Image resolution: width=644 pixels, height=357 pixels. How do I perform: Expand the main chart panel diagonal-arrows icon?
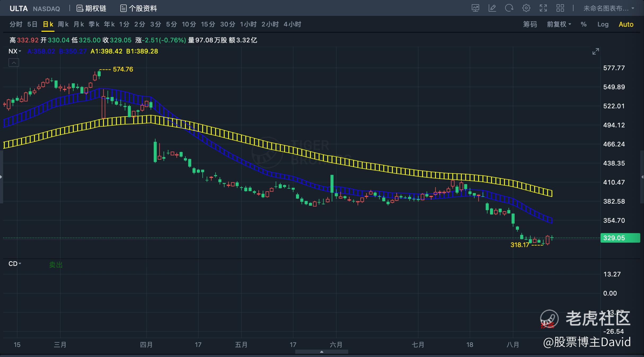coord(596,51)
